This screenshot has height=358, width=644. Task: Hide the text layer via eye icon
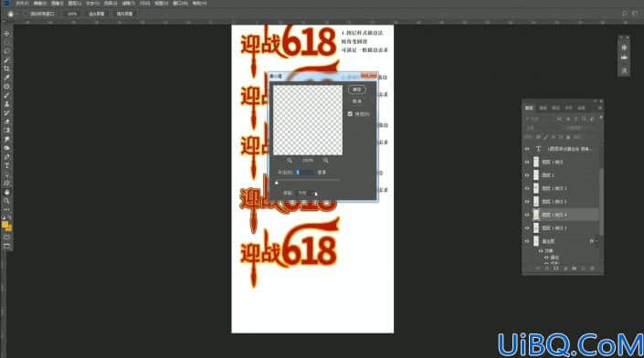527,149
